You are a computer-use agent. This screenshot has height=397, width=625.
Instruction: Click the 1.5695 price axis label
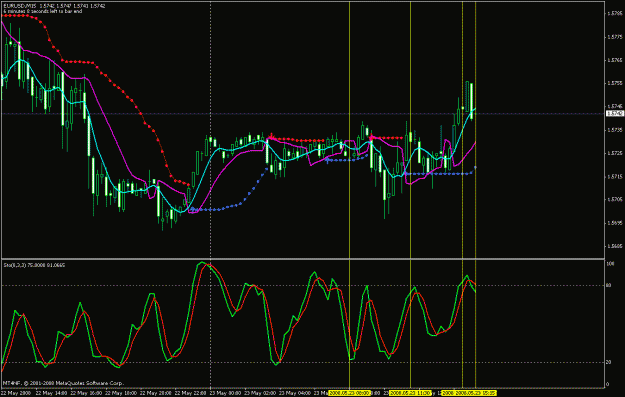click(615, 223)
